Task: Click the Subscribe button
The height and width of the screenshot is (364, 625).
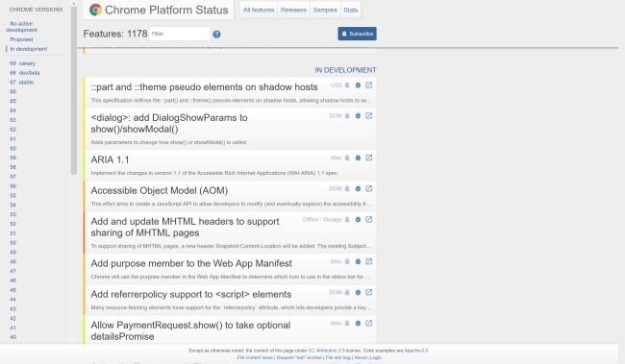Action: click(x=357, y=34)
